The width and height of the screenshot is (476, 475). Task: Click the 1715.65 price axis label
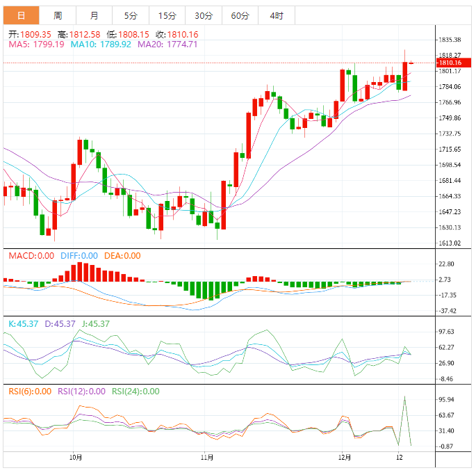tap(450, 150)
